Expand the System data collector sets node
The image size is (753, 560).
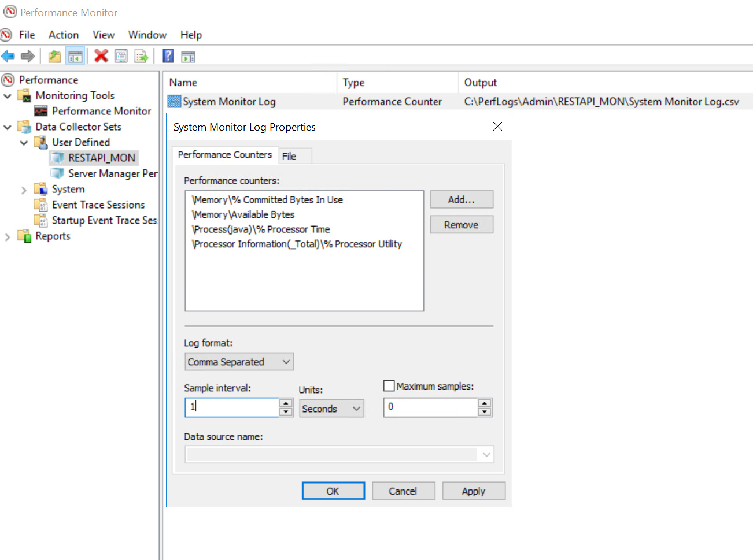point(23,189)
